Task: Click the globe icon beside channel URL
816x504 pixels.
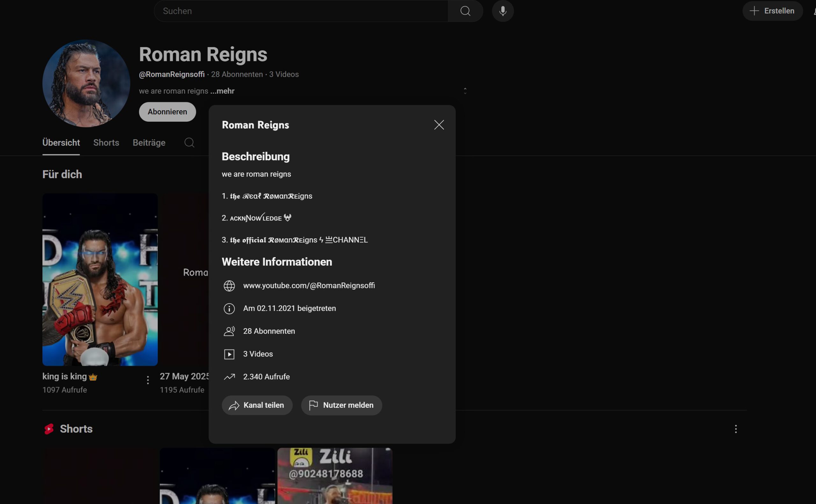Action: point(229,286)
